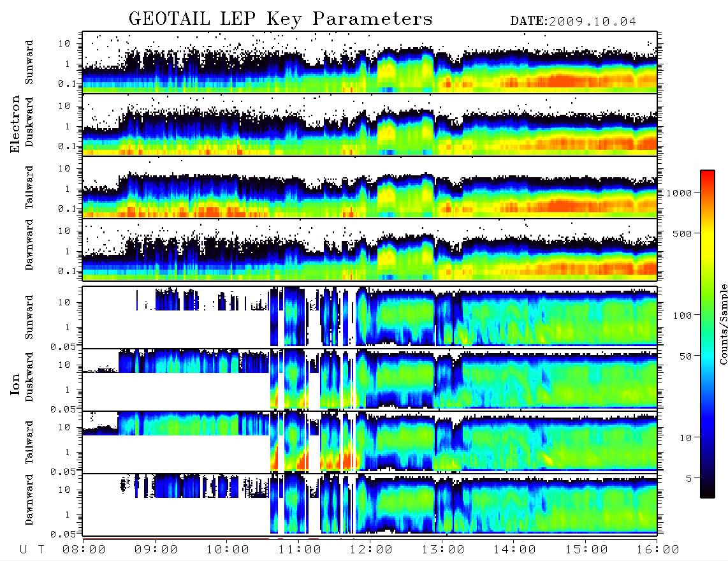Click the Electron Dawnward panel label
728x561 pixels.
[29, 245]
